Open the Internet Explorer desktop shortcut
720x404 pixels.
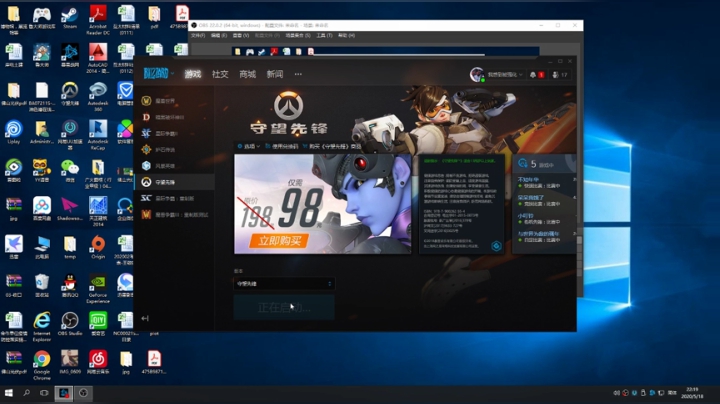(x=42, y=327)
